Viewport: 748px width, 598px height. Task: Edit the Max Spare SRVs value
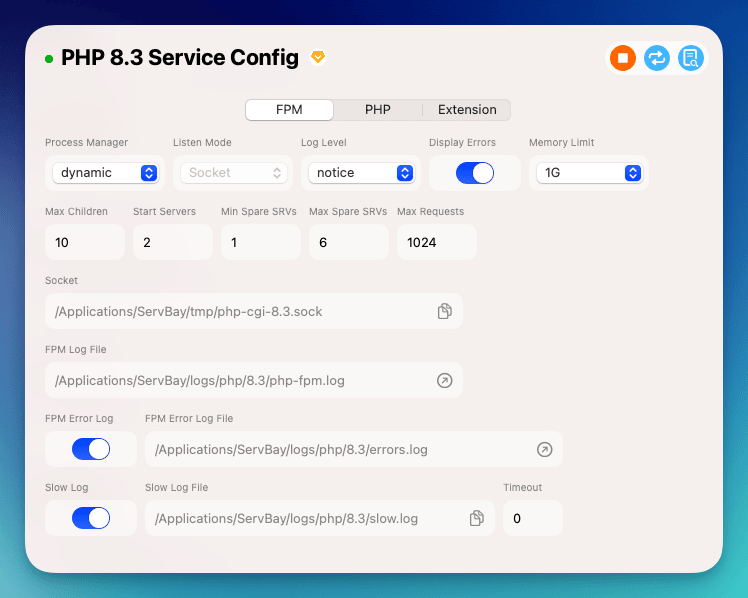coord(349,242)
